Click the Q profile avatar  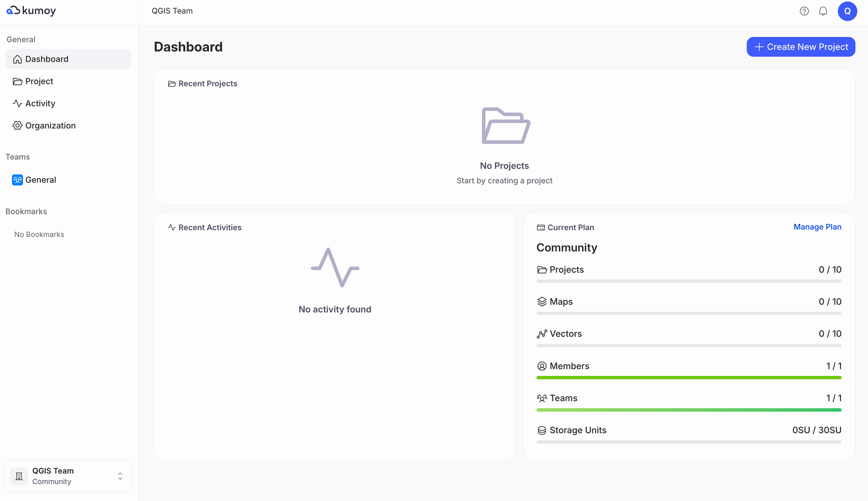coord(847,11)
